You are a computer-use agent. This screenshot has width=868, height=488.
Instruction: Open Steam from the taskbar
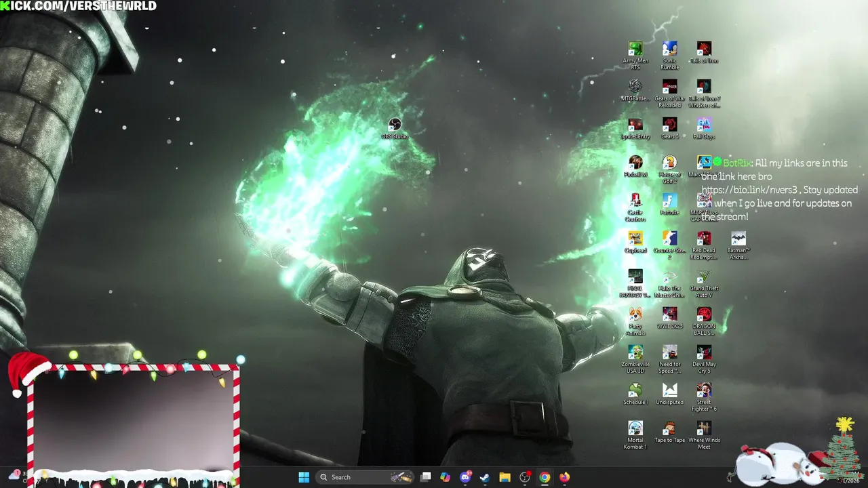click(485, 477)
